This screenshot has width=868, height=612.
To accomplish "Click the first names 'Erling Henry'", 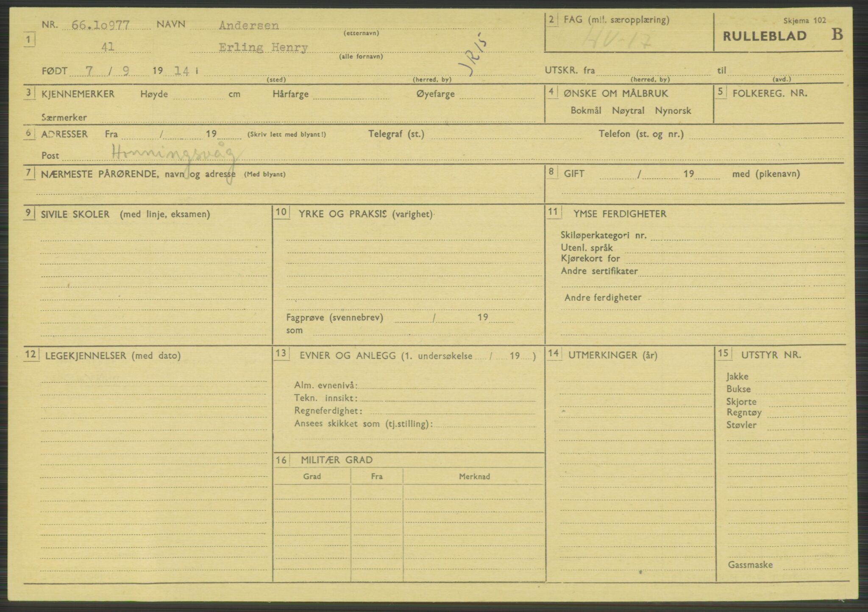I will click(263, 47).
